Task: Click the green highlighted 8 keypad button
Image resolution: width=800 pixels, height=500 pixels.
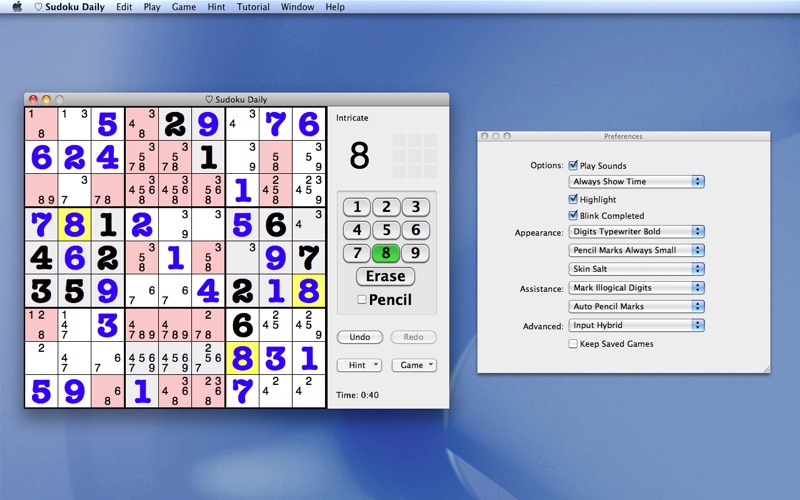Action: 386,253
